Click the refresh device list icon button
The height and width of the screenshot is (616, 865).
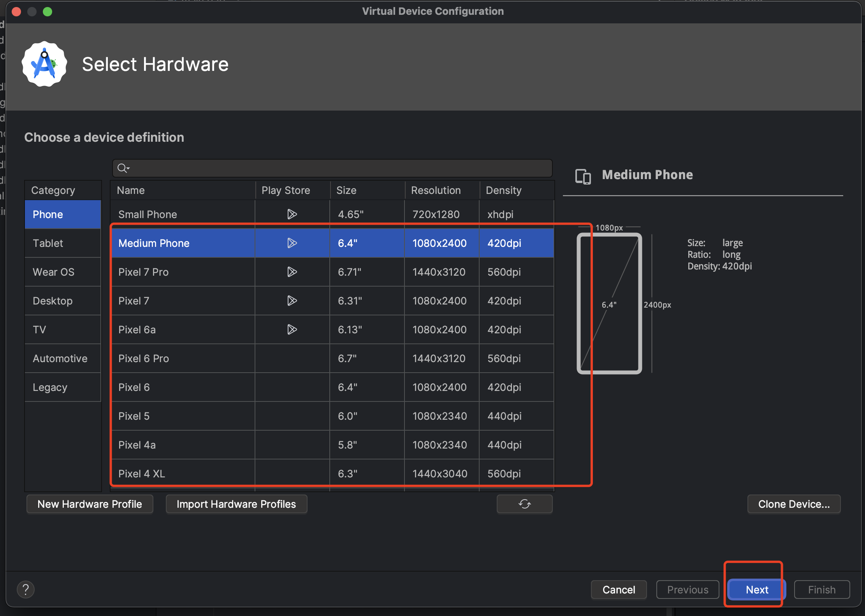tap(524, 504)
